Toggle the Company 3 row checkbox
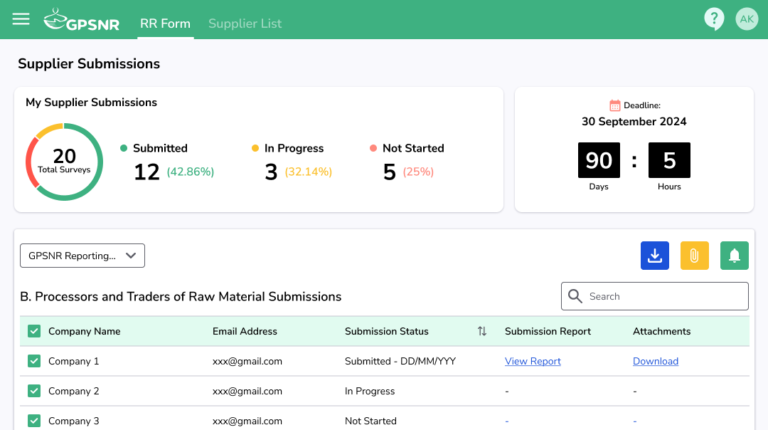Image resolution: width=768 pixels, height=430 pixels. (34, 421)
